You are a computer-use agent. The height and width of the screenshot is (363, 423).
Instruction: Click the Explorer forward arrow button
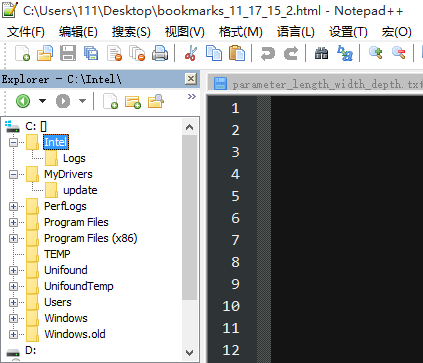[x=63, y=101]
